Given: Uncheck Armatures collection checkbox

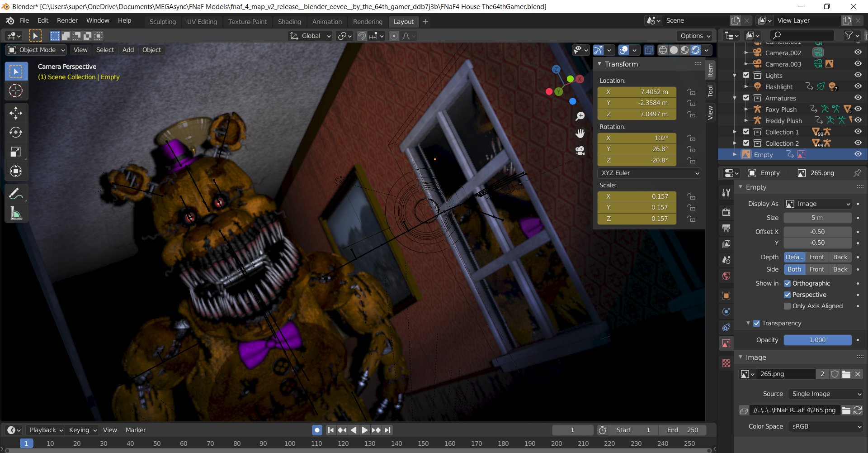Looking at the screenshot, I should click(x=746, y=98).
